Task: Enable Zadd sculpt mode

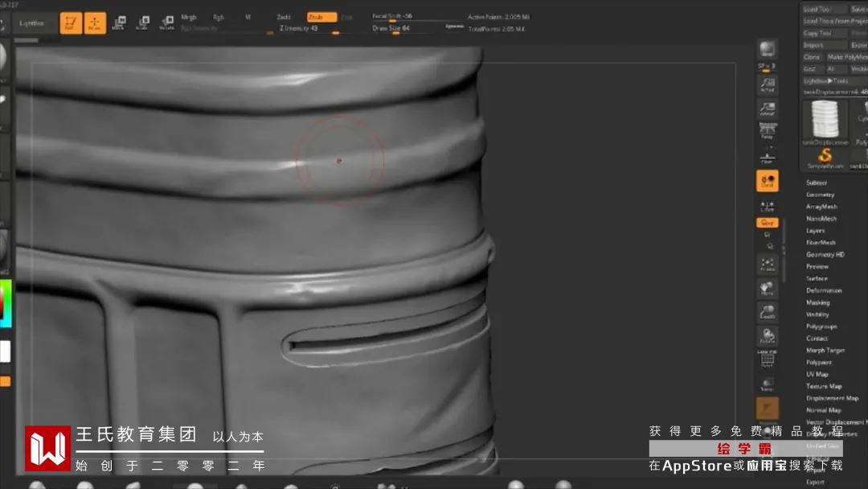Action: coord(284,17)
